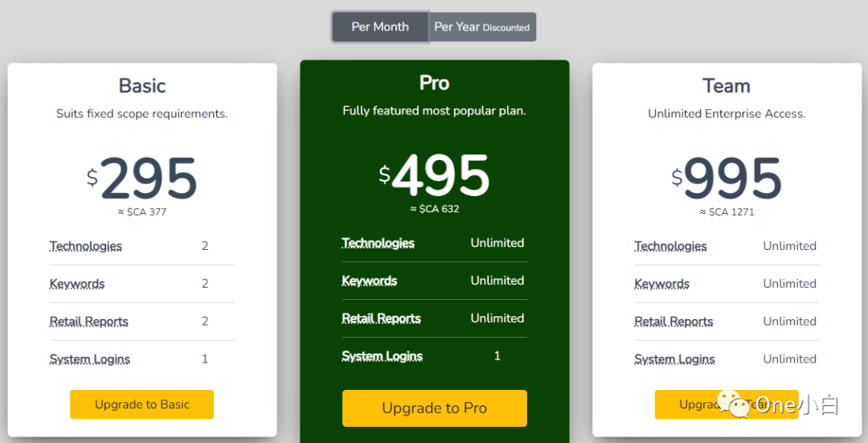Click the Upgrade to Basic button

[x=142, y=404]
